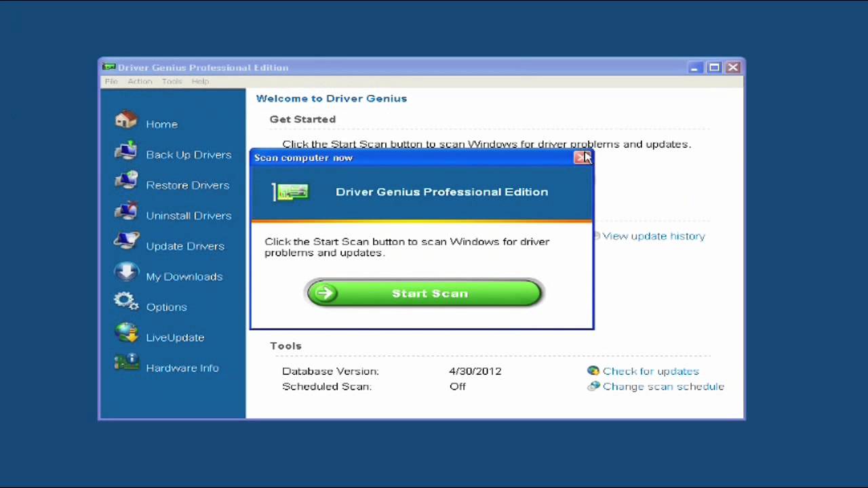Open the Options panel

click(x=166, y=307)
